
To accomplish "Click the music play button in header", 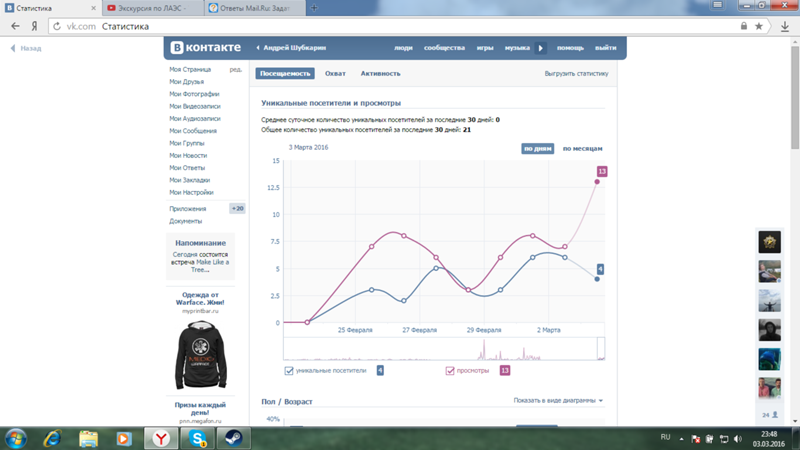I will [x=540, y=48].
